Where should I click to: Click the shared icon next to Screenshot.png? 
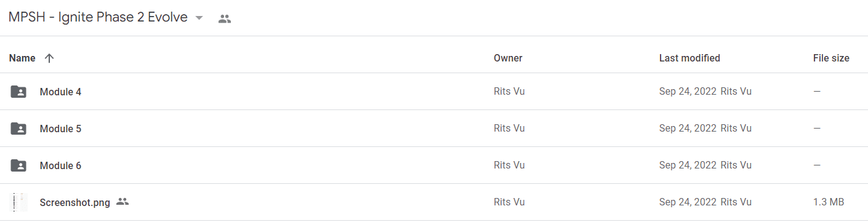pyautogui.click(x=123, y=201)
